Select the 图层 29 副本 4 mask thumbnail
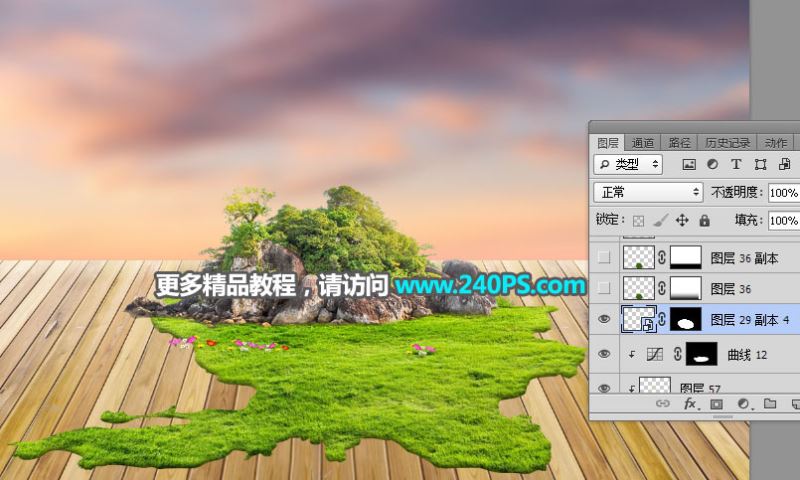This screenshot has width=800, height=480. (686, 319)
